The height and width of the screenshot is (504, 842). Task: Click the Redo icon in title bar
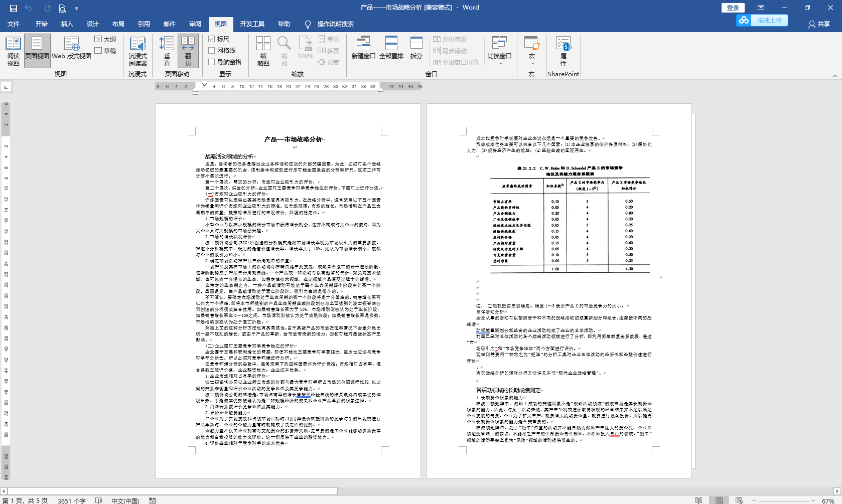(47, 8)
